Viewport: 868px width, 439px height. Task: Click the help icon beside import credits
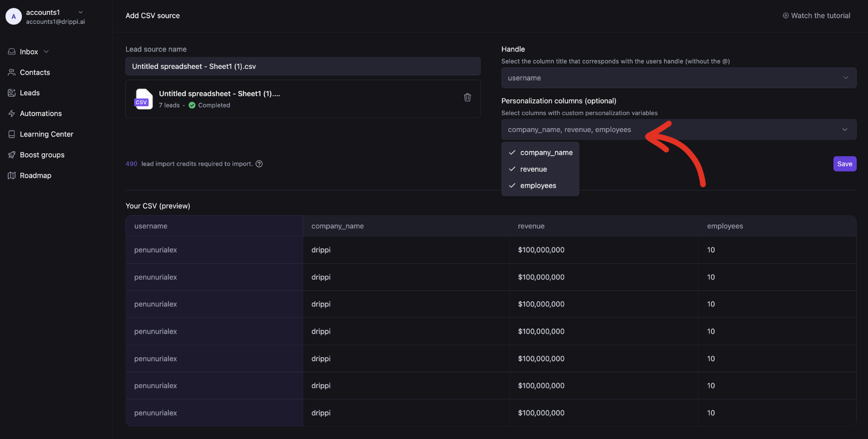(259, 164)
